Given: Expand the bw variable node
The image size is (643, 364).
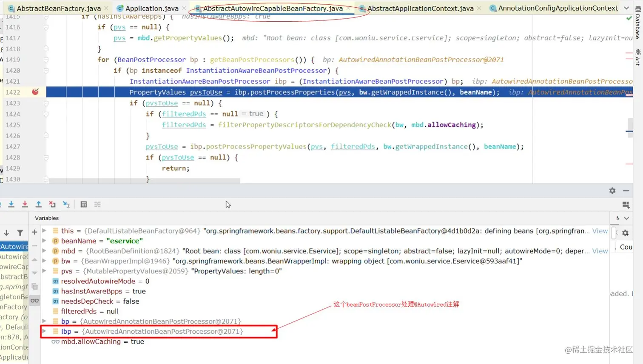Looking at the screenshot, I should pyautogui.click(x=44, y=261).
